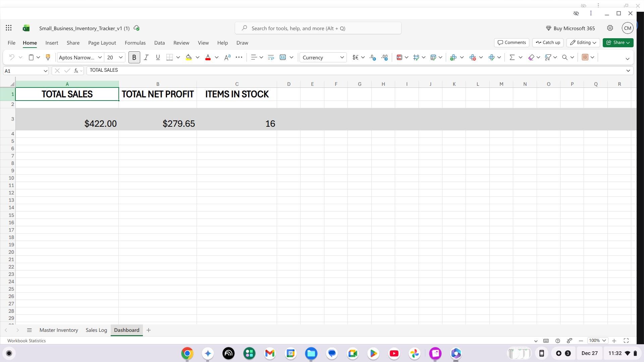The height and width of the screenshot is (362, 644).
Task: Click the Catch up button
Action: pyautogui.click(x=548, y=43)
